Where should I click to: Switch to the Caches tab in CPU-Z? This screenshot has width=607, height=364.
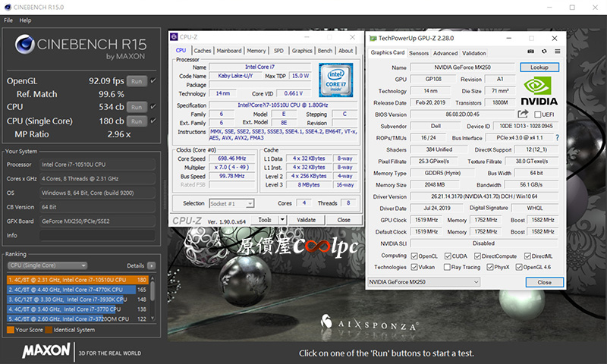[203, 51]
